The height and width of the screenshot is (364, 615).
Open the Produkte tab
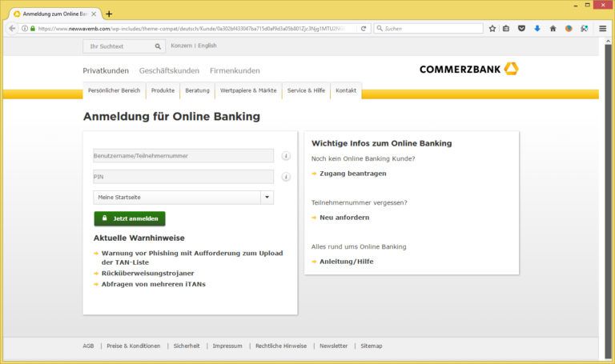point(163,90)
